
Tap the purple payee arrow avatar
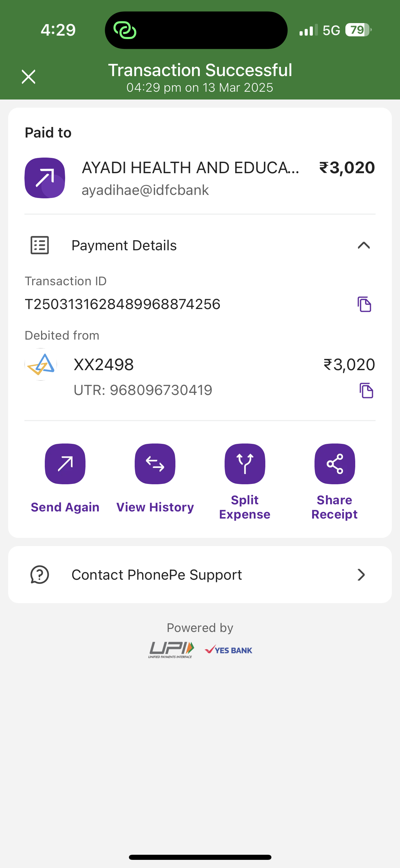click(x=45, y=178)
